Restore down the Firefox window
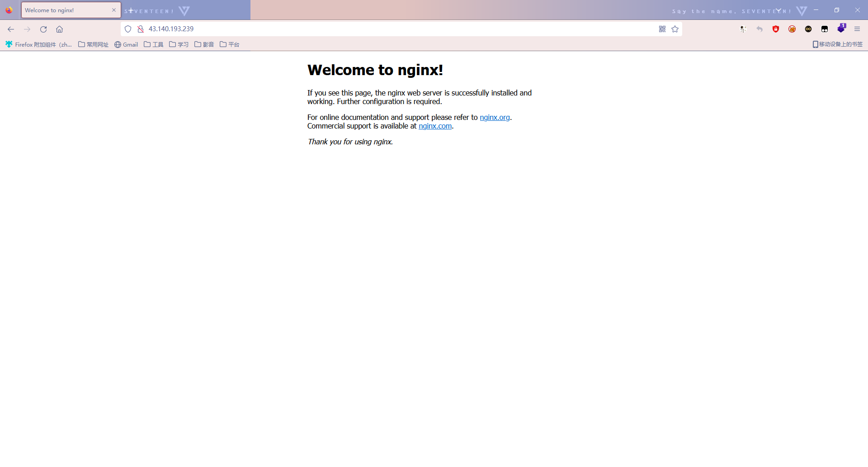Viewport: 868px width, 467px height. tap(837, 10)
